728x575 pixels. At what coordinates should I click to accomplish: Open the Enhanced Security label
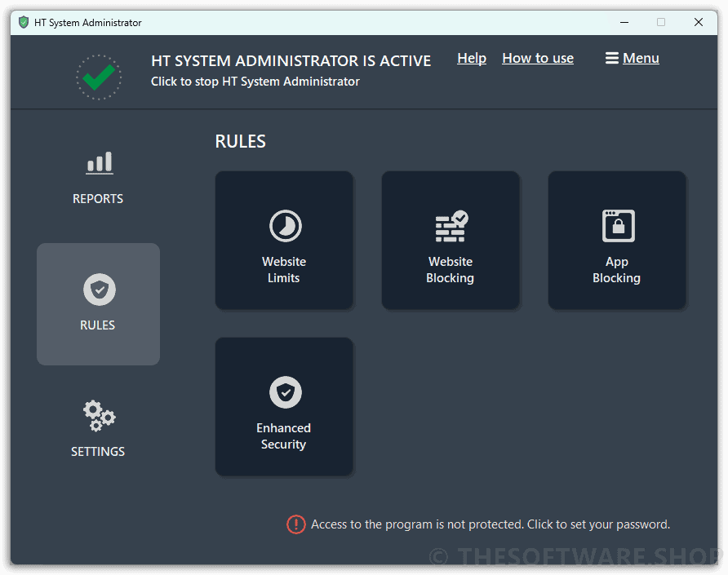[284, 436]
